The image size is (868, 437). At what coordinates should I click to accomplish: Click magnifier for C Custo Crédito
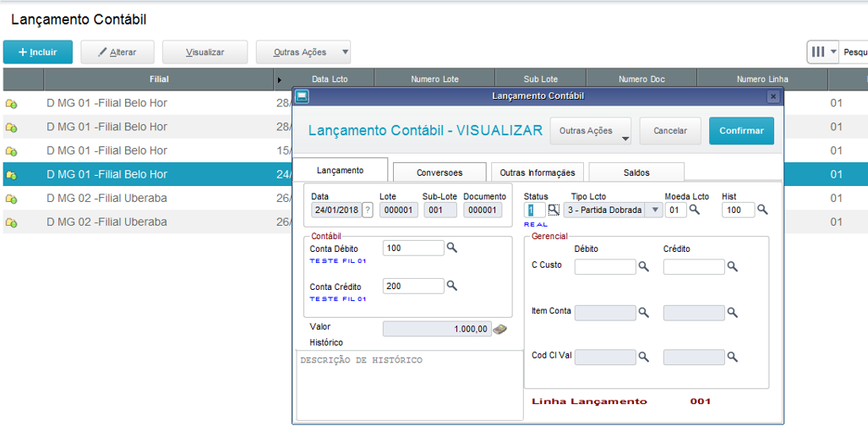tap(733, 266)
